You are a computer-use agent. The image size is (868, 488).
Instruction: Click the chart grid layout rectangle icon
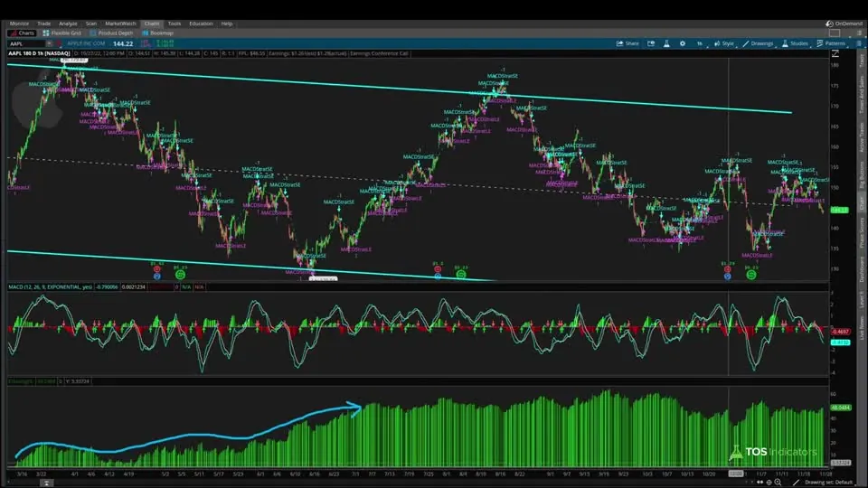click(x=835, y=33)
